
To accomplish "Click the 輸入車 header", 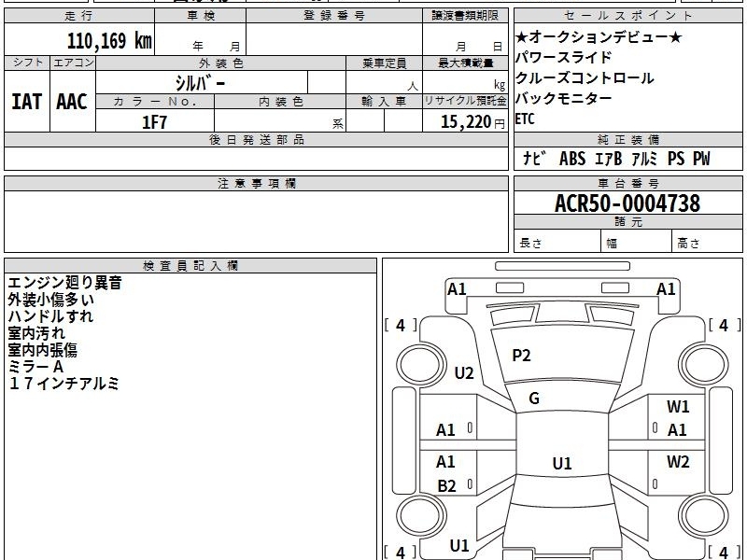I will 384,102.
